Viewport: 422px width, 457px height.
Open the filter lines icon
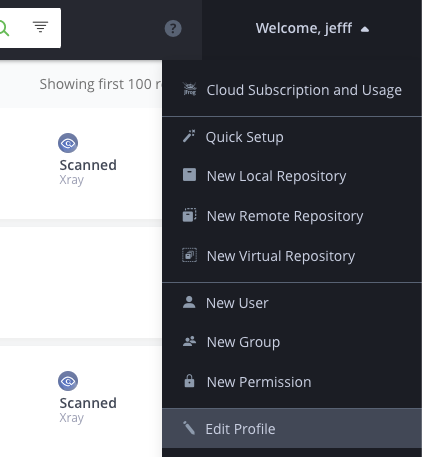click(x=40, y=27)
